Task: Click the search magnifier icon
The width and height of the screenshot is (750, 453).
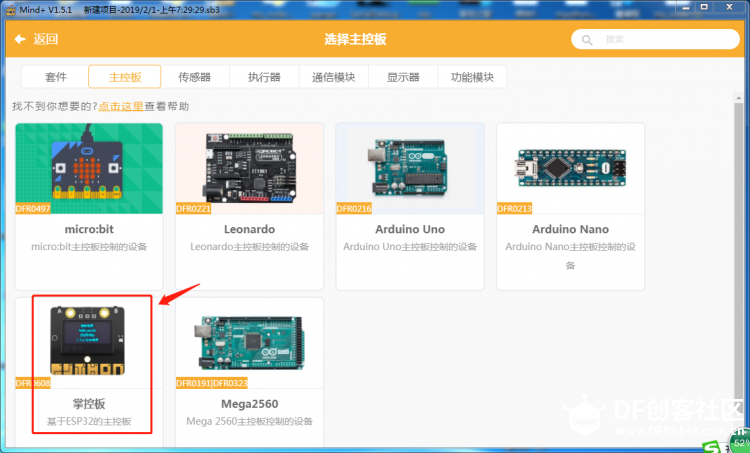Action: point(587,40)
